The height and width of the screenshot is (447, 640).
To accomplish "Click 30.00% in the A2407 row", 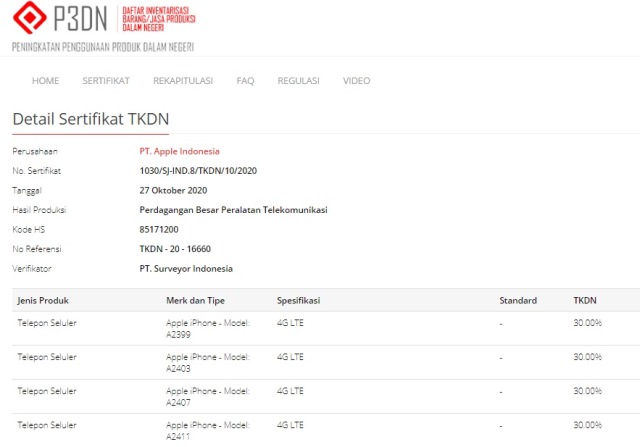I will [x=587, y=391].
